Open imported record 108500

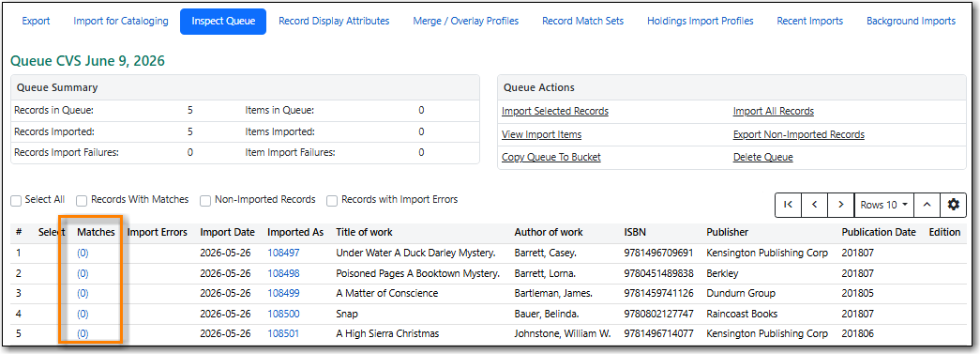point(283,314)
